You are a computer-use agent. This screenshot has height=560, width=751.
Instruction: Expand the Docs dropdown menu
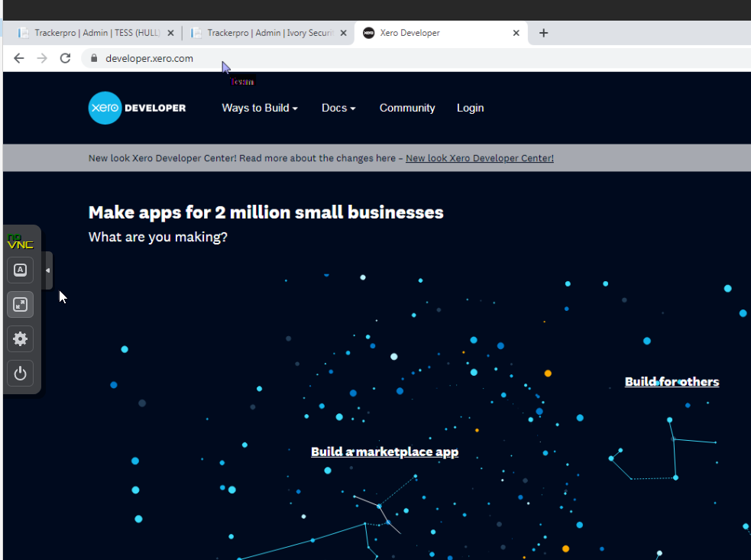pyautogui.click(x=338, y=108)
